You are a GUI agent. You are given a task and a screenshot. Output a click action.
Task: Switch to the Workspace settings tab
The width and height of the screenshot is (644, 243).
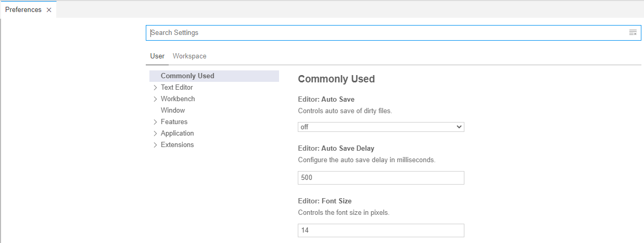[x=190, y=56]
